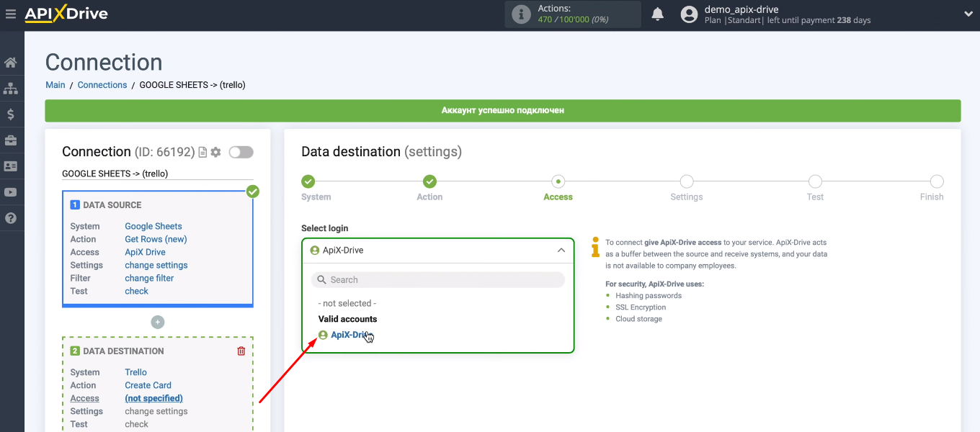This screenshot has width=980, height=432.
Task: Click the Connections breadcrumb link
Action: (x=102, y=85)
